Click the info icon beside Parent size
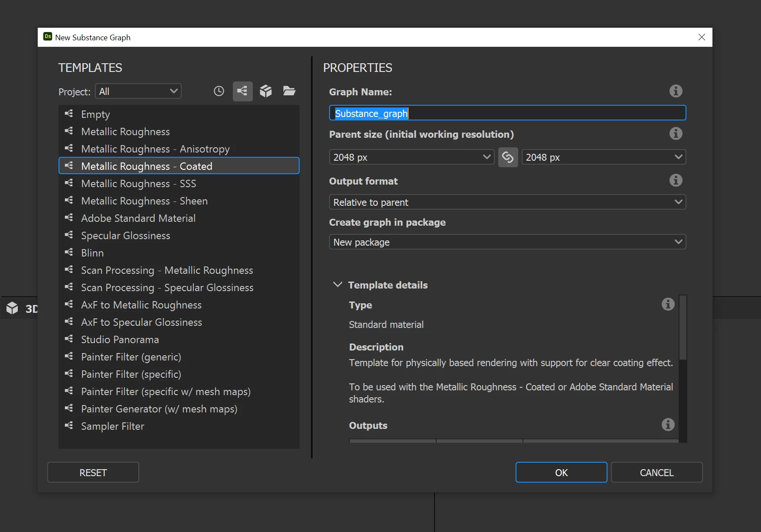Viewport: 761px width, 532px height. point(676,133)
